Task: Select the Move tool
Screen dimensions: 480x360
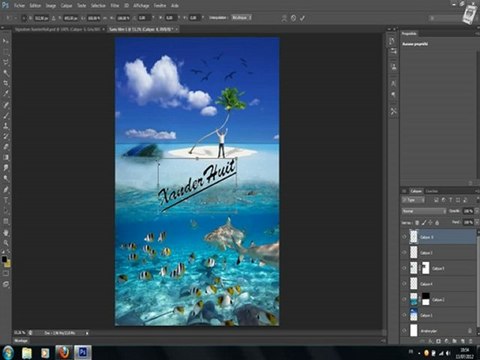Action: point(6,41)
